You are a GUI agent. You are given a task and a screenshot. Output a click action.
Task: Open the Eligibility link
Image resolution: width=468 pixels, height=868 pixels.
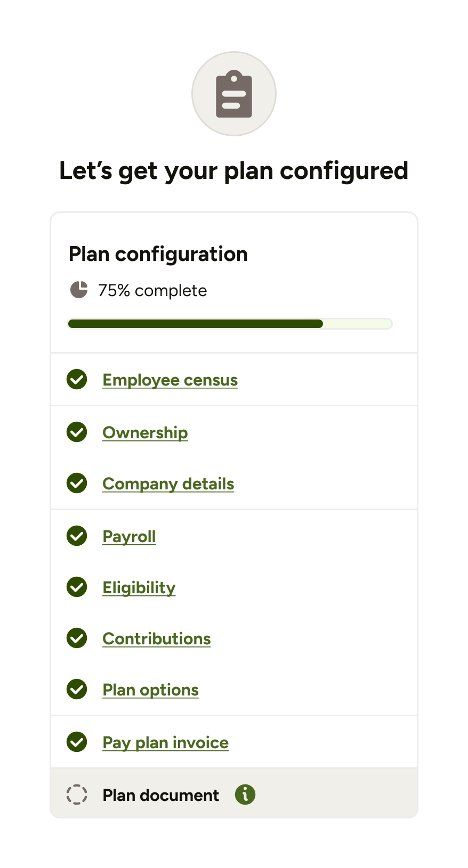tap(139, 587)
